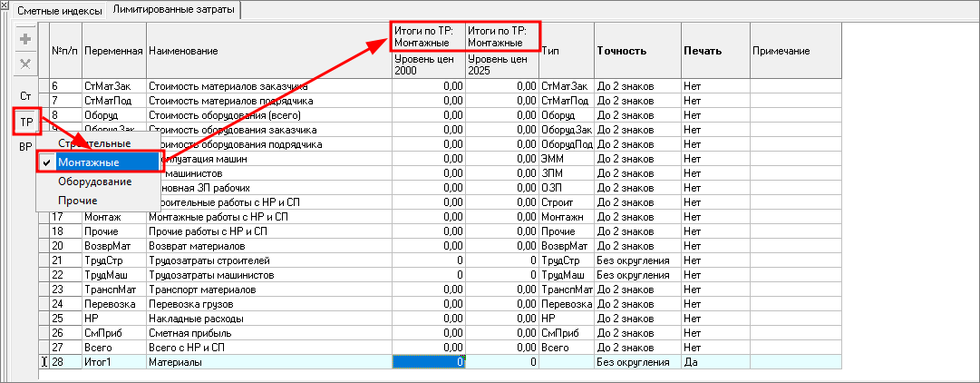The width and height of the screenshot is (980, 383).
Task: Select the Материалы name cell in row 28
Action: point(268,362)
